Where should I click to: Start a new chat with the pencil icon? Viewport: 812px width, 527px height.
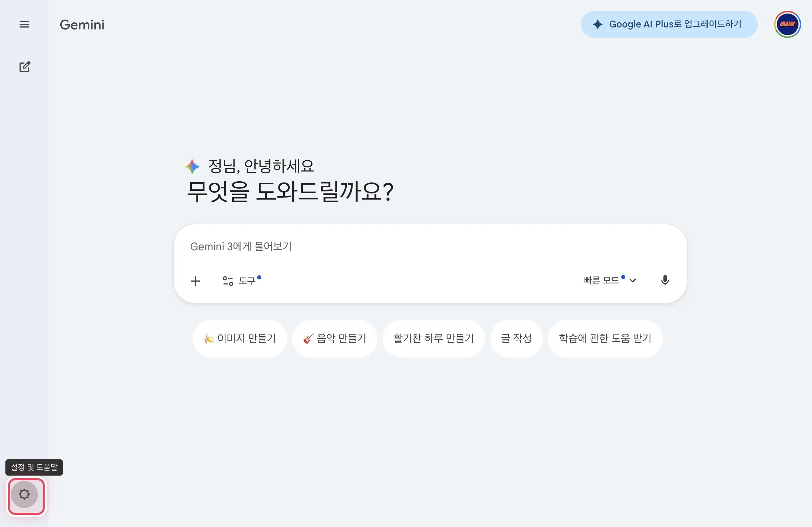click(25, 67)
